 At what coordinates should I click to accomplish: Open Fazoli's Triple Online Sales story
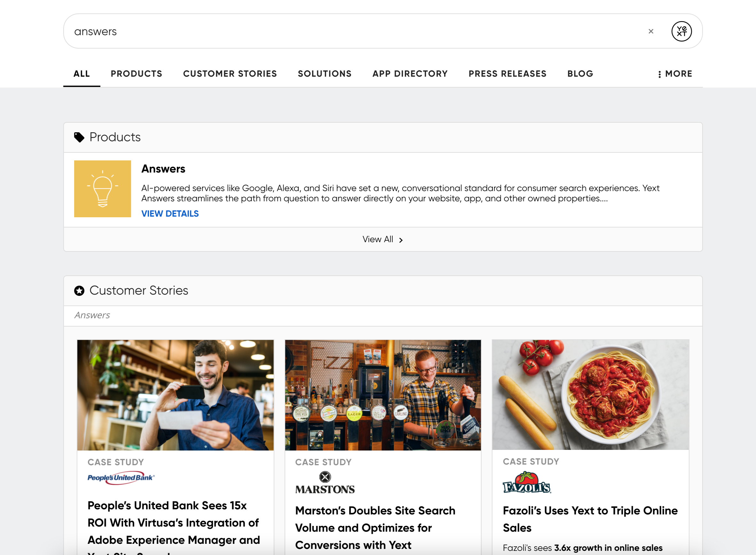pyautogui.click(x=590, y=519)
